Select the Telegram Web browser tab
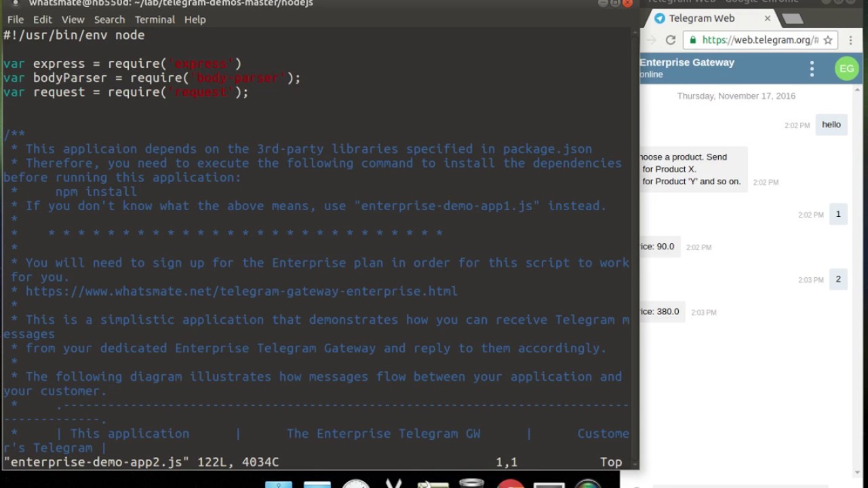Viewport: 868px width, 488px height. 711,18
